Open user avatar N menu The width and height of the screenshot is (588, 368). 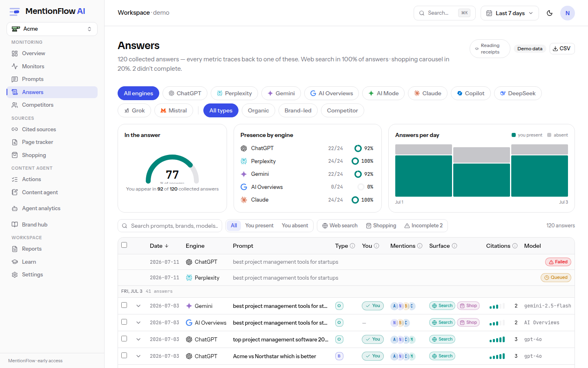click(x=568, y=13)
